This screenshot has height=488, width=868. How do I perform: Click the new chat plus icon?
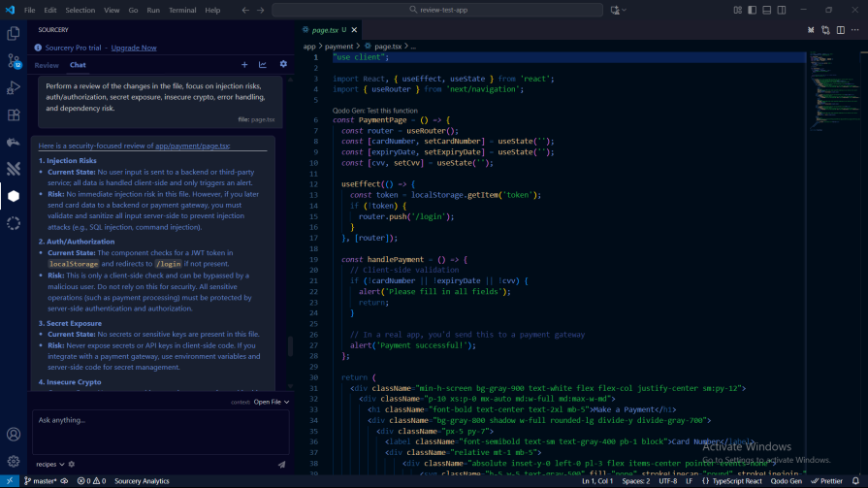pyautogui.click(x=244, y=65)
